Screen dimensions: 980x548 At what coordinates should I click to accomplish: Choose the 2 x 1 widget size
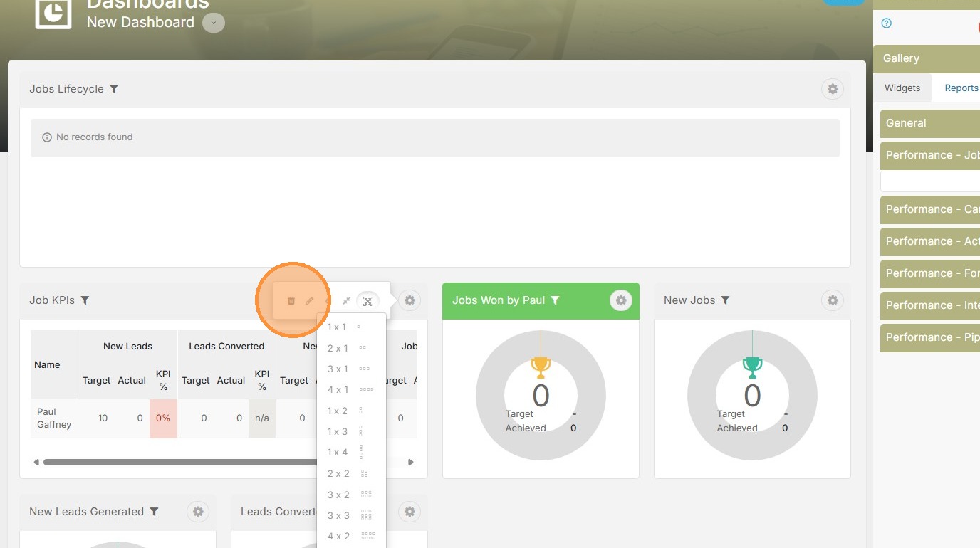pos(351,348)
